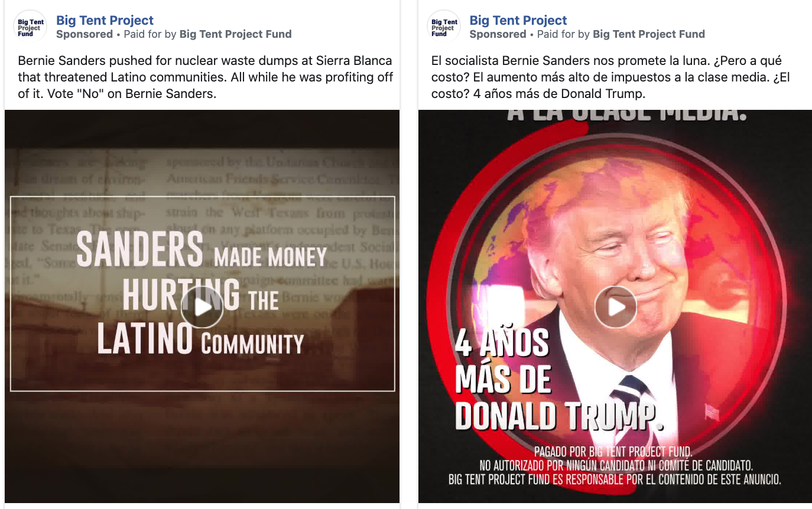Open the Big Tent Project avatar in the right ad
Viewport: 812px width, 509px height.
(444, 27)
